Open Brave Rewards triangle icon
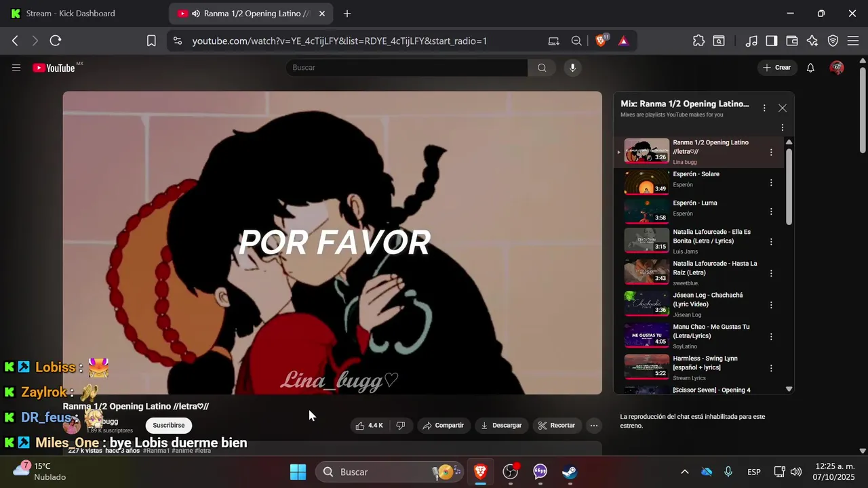 tap(623, 41)
